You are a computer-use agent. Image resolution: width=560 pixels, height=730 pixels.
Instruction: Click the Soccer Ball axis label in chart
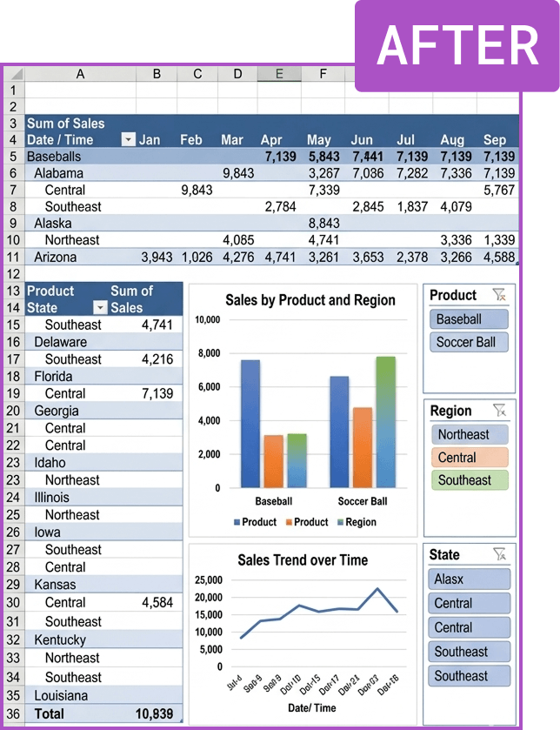pyautogui.click(x=363, y=501)
